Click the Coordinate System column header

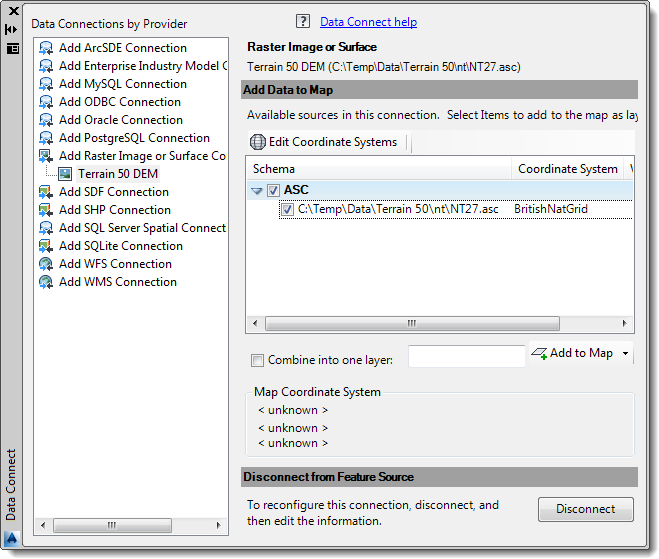567,169
